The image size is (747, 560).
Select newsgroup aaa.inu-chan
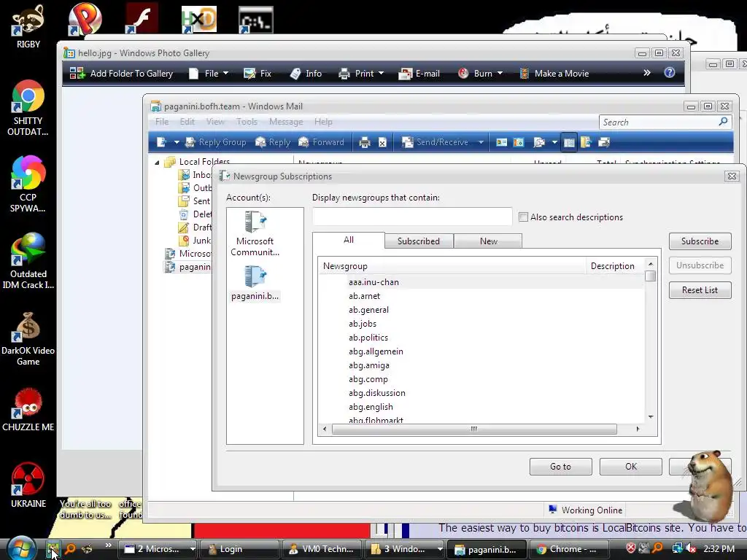coord(373,282)
